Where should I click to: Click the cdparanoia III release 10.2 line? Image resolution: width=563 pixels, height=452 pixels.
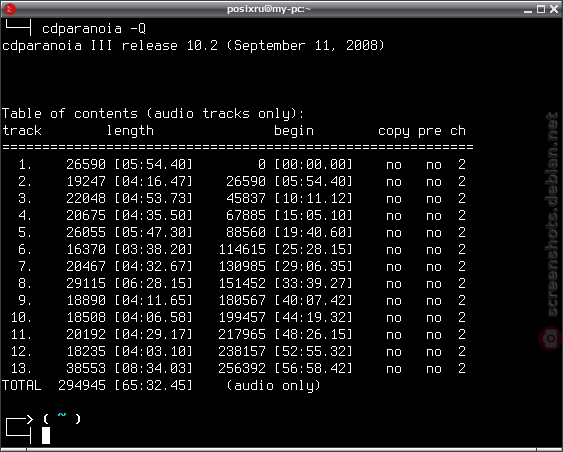[193, 46]
